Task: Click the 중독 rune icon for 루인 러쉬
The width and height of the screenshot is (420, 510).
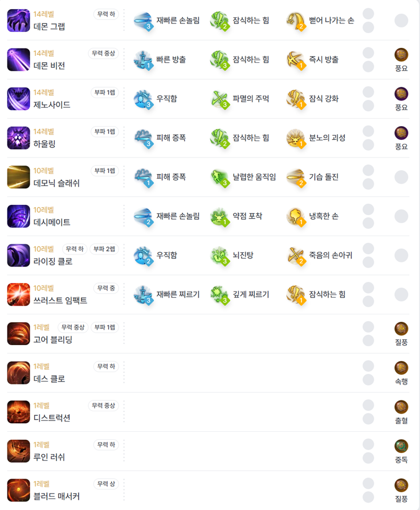Action: pyautogui.click(x=401, y=446)
